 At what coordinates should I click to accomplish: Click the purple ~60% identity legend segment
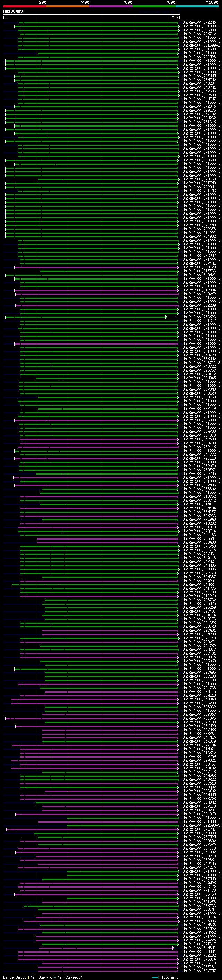111,6
